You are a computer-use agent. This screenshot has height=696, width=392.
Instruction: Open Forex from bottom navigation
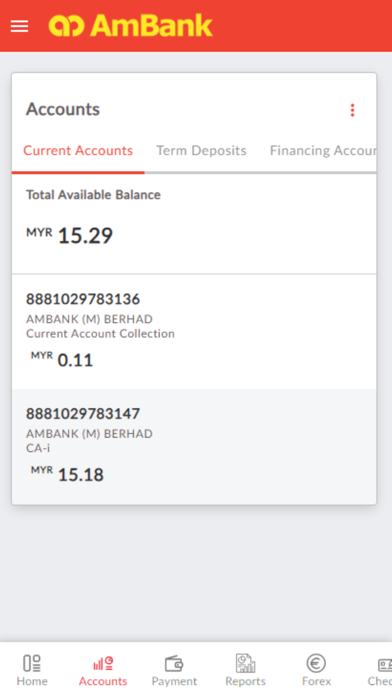(316, 670)
